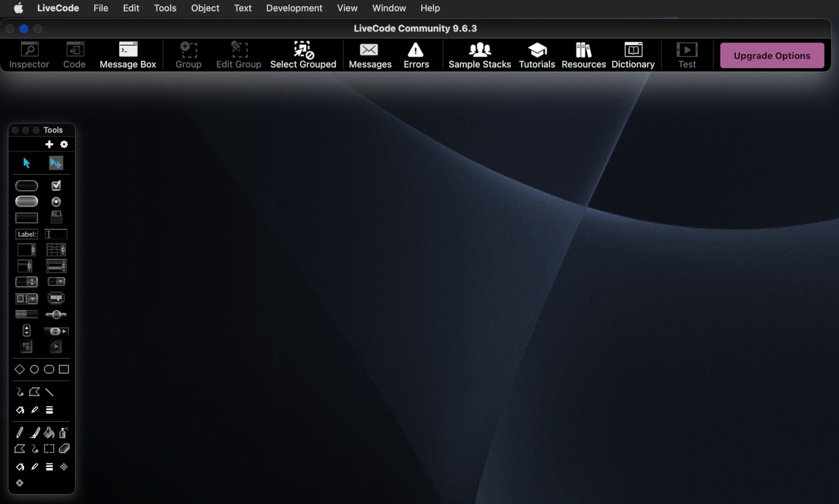Select the option menu dropdown control tool

[56, 281]
